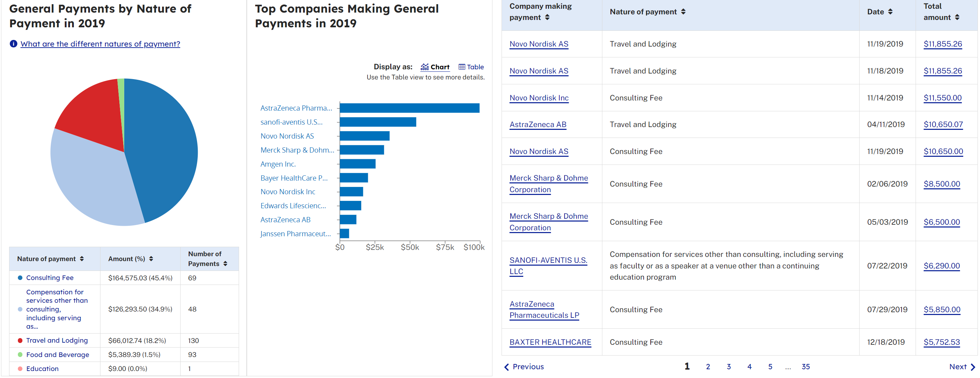Sort pie table by Amount (%) arrows
Screen dimensions: 980x378
151,259
